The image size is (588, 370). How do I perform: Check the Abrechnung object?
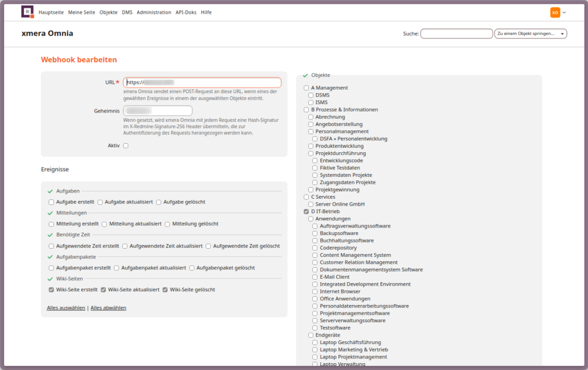point(311,117)
